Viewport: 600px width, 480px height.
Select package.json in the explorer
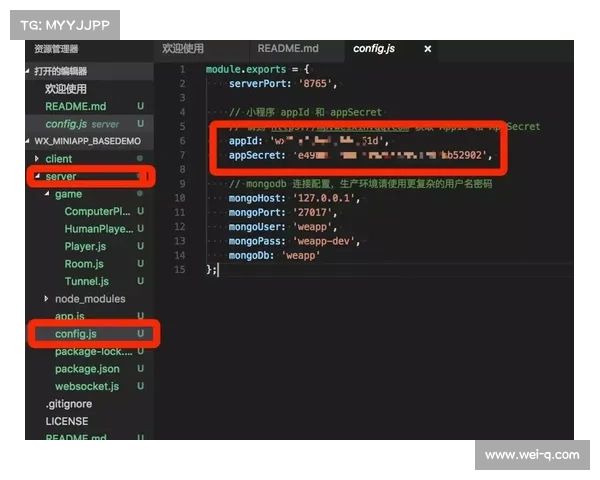pos(87,369)
